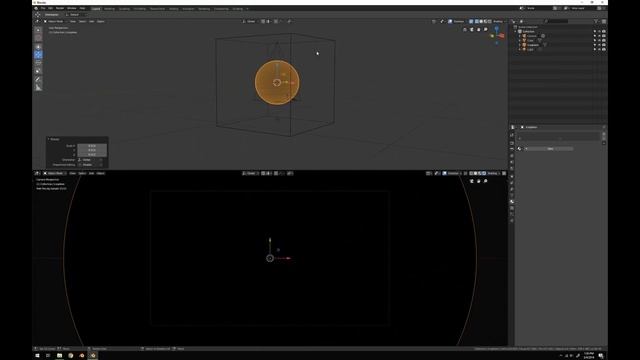Open the lower viewport Object Mode dropdown
The width and height of the screenshot is (640, 360).
pos(55,173)
